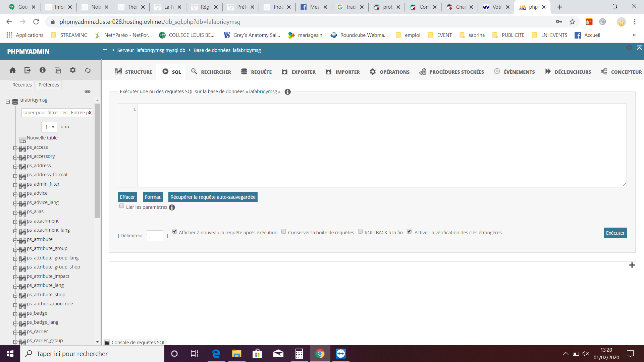Open the MySQL documentation copy icon

(x=58, y=70)
